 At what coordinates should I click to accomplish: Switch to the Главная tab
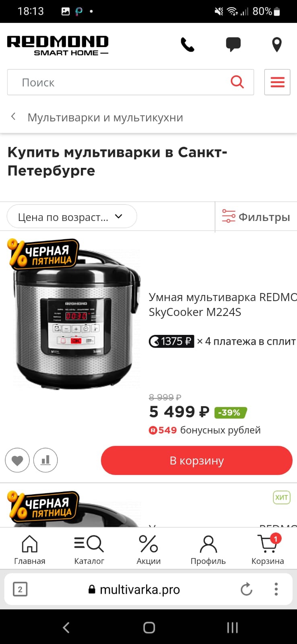[30, 550]
